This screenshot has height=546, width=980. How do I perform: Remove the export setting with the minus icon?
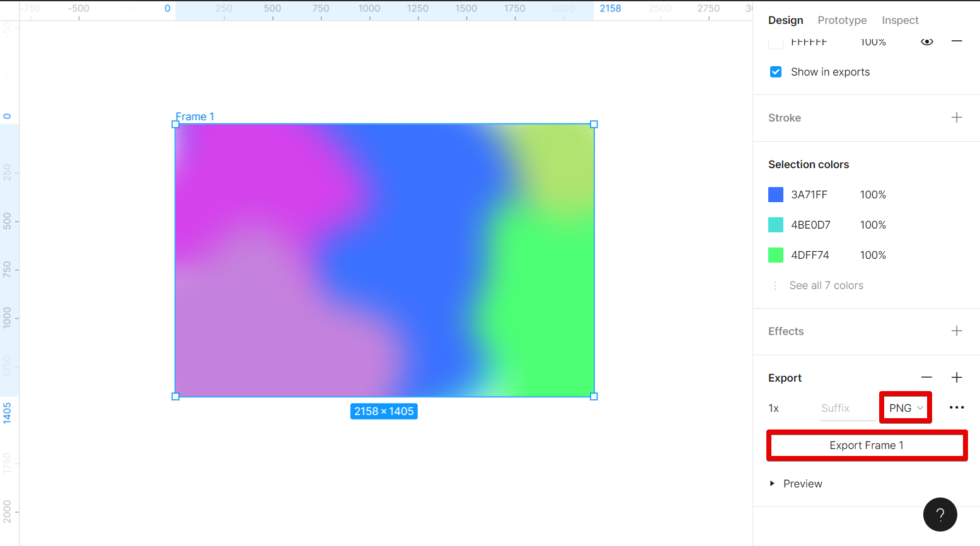click(x=926, y=378)
